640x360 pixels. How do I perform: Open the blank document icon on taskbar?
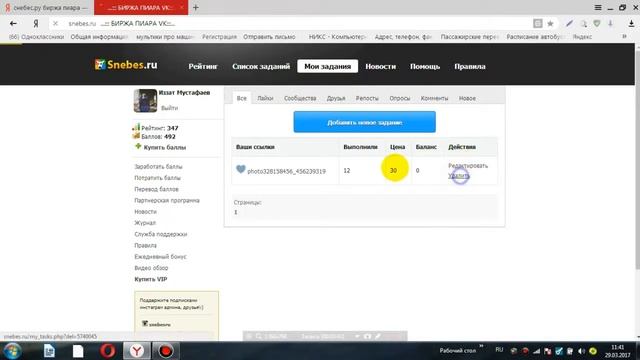pyautogui.click(x=78, y=351)
